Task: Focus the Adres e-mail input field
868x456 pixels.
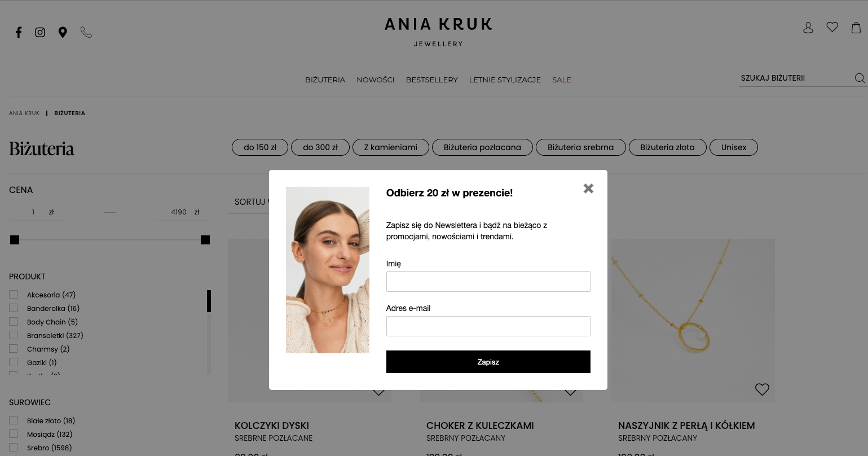Action: 488,326
